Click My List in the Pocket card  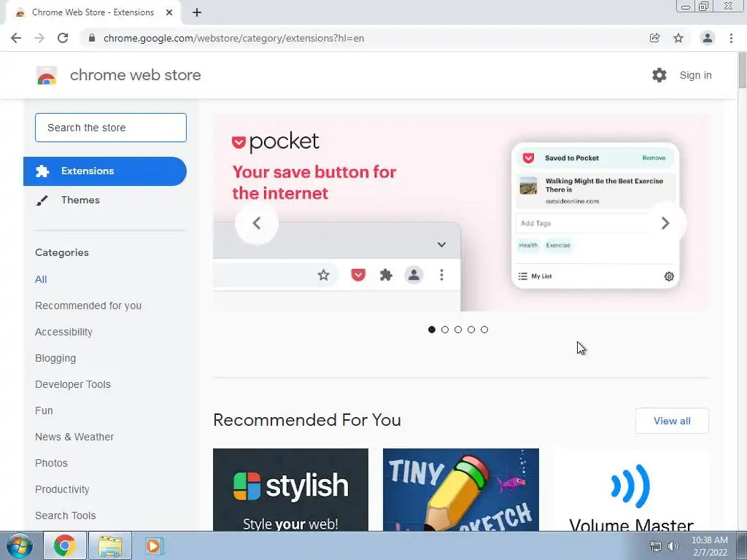535,276
